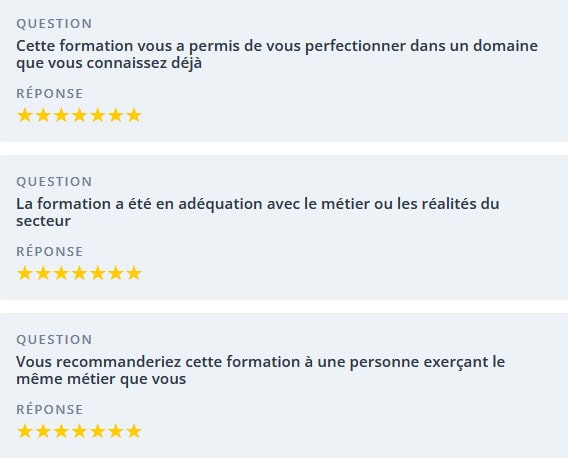Image resolution: width=568 pixels, height=461 pixels.
Task: Click seventh star under the 'perfectionner' question
Action: pyautogui.click(x=134, y=115)
